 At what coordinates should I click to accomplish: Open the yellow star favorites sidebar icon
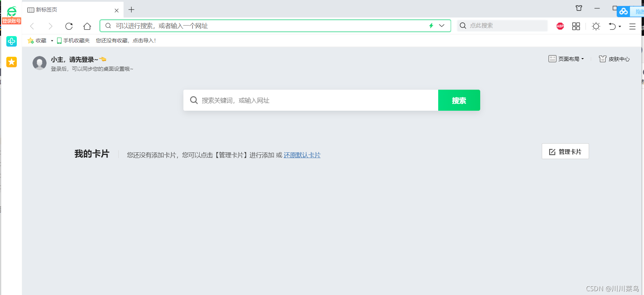click(12, 62)
